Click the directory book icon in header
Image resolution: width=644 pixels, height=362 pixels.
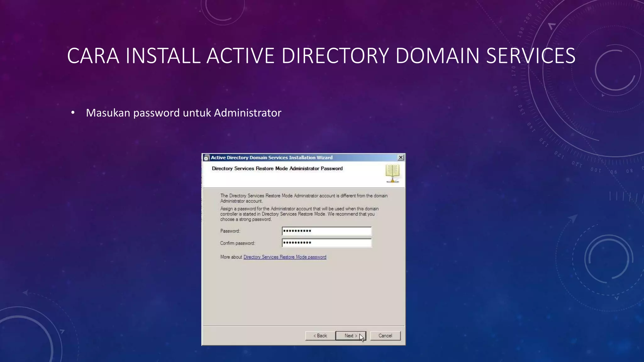click(x=392, y=173)
